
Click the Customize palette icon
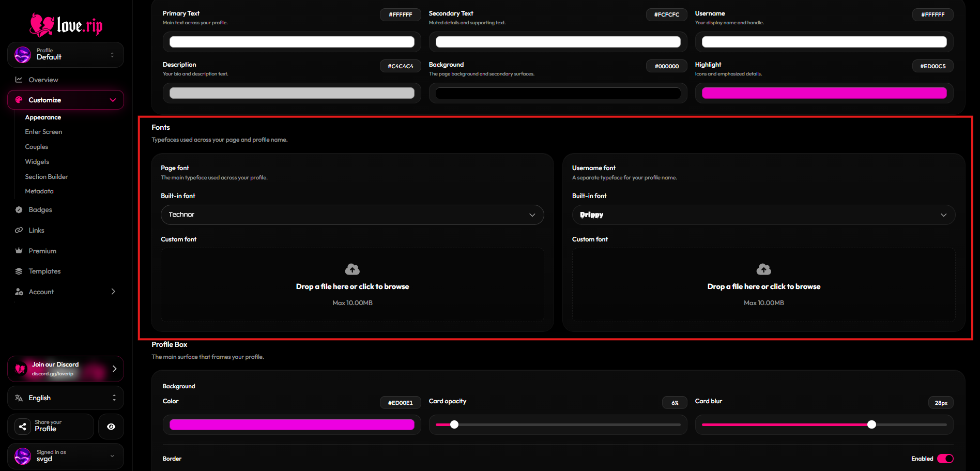tap(19, 100)
